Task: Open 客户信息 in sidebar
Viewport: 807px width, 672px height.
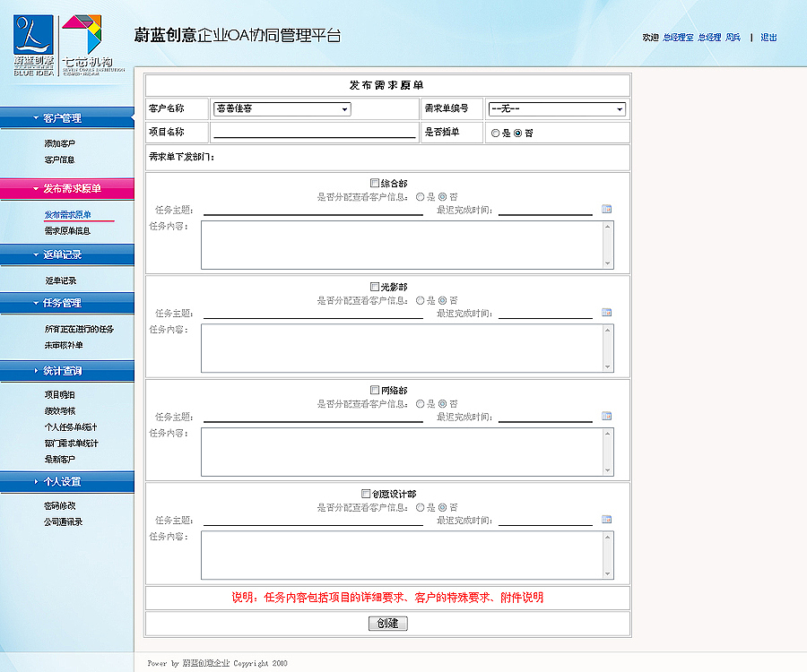Action: 60,159
